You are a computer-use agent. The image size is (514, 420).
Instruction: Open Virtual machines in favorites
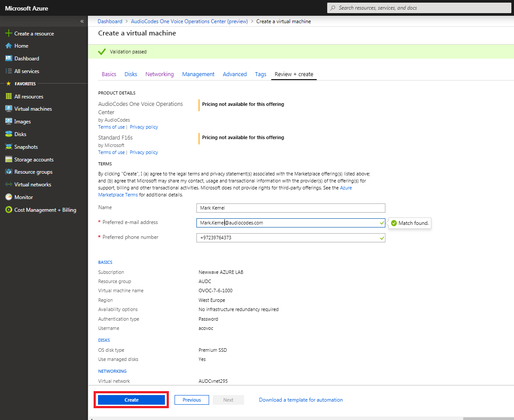pos(33,109)
